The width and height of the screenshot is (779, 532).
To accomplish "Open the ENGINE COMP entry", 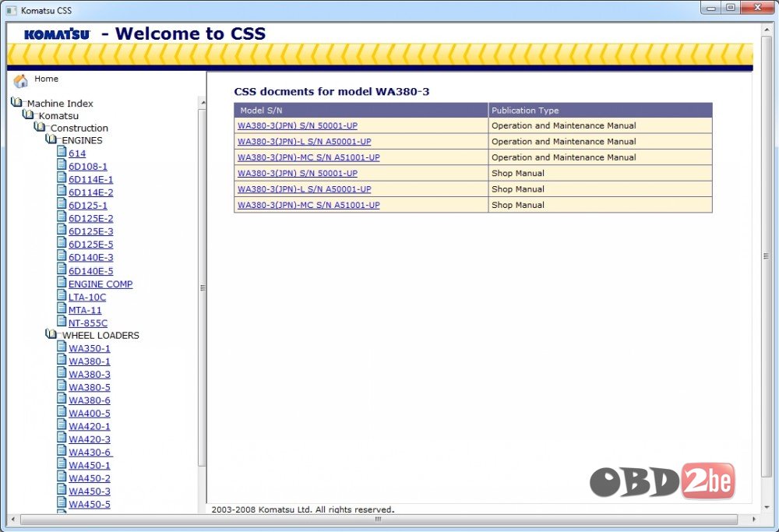I will point(100,284).
